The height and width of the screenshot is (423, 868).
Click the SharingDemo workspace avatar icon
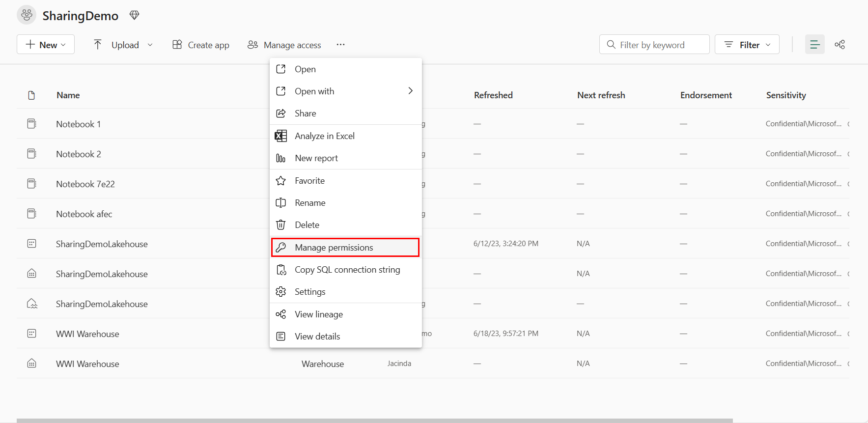pyautogui.click(x=27, y=15)
